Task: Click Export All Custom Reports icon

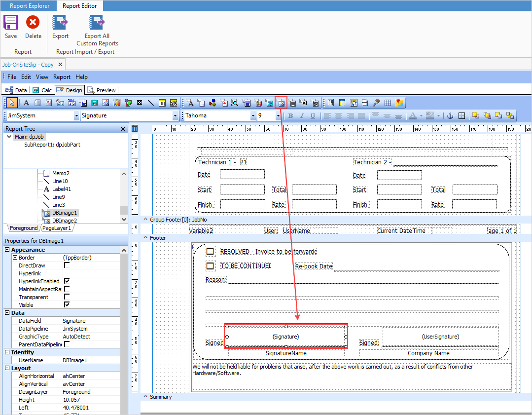Action: [x=97, y=23]
